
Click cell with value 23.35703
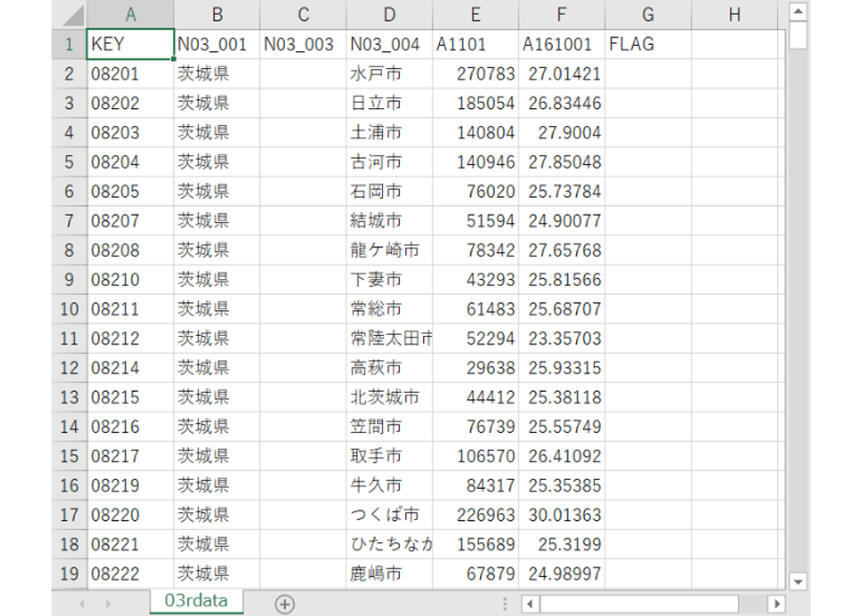pyautogui.click(x=561, y=338)
